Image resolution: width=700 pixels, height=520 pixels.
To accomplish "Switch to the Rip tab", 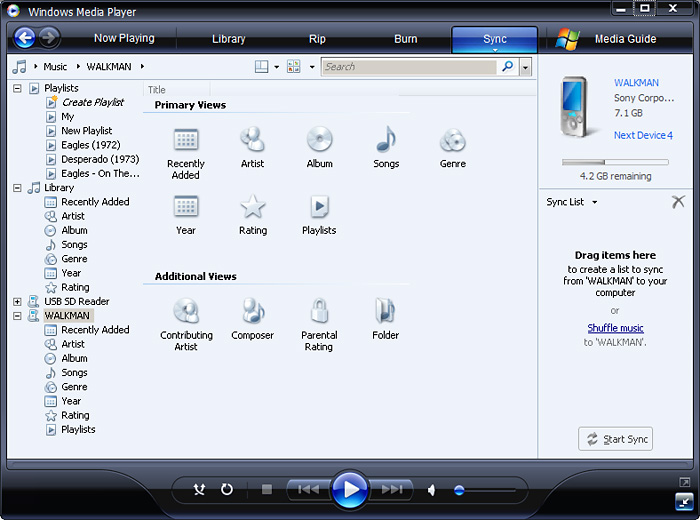I will pos(317,39).
